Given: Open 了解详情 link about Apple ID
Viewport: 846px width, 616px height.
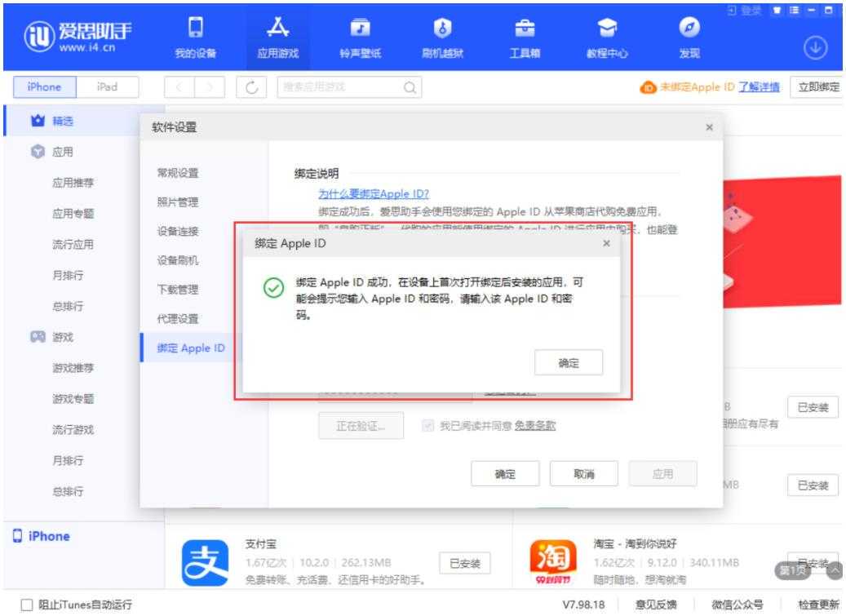Looking at the screenshot, I should 759,87.
